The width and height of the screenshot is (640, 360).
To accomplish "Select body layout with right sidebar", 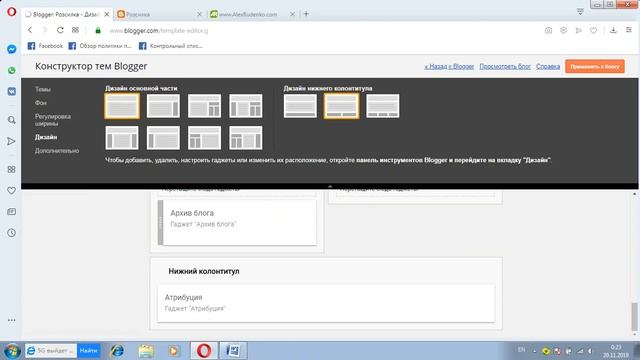I will point(163,106).
